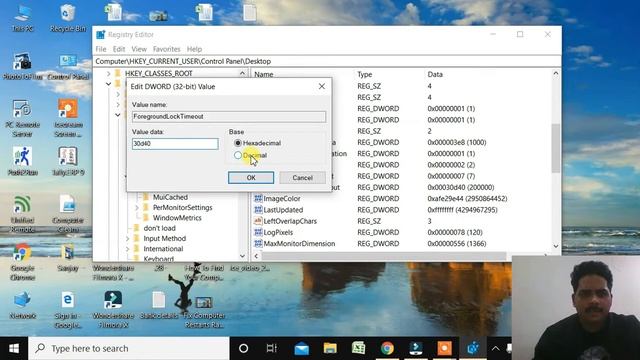Open This PC desktop icon
Image resolution: width=640 pixels, height=360 pixels.
23,18
